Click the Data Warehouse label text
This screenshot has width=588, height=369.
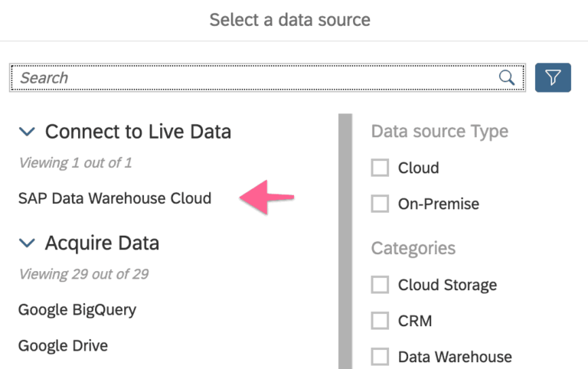(x=455, y=357)
